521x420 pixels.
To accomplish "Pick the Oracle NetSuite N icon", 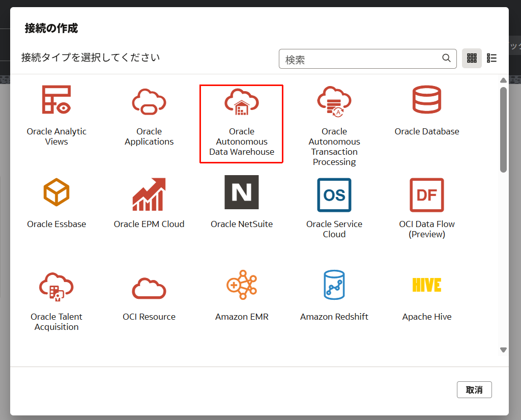I will (242, 192).
